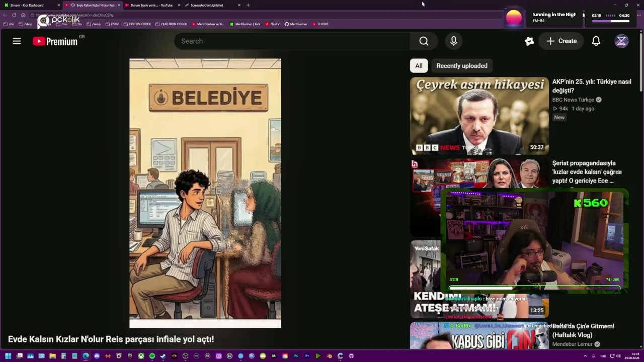Click the sparkle icon left of Create
Screen dimensions: 644x362
click(x=529, y=41)
